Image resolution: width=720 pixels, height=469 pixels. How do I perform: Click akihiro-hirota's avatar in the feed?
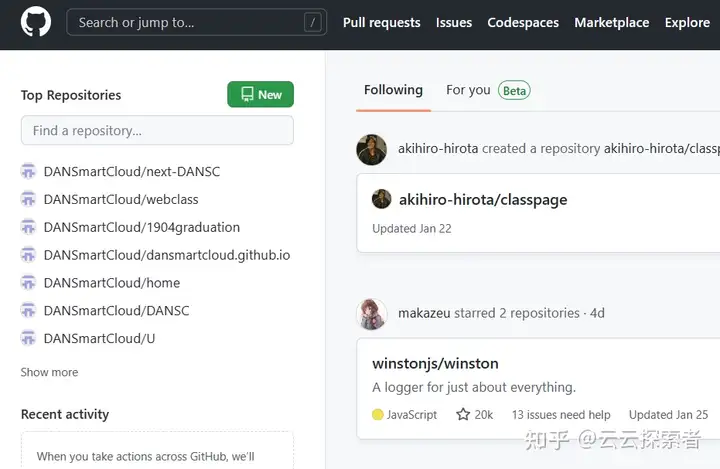coord(372,149)
